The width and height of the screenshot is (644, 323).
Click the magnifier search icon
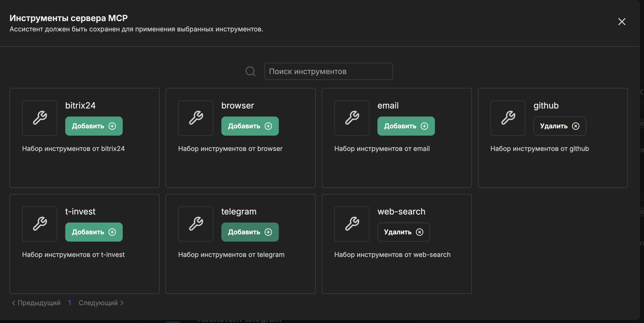pyautogui.click(x=250, y=71)
